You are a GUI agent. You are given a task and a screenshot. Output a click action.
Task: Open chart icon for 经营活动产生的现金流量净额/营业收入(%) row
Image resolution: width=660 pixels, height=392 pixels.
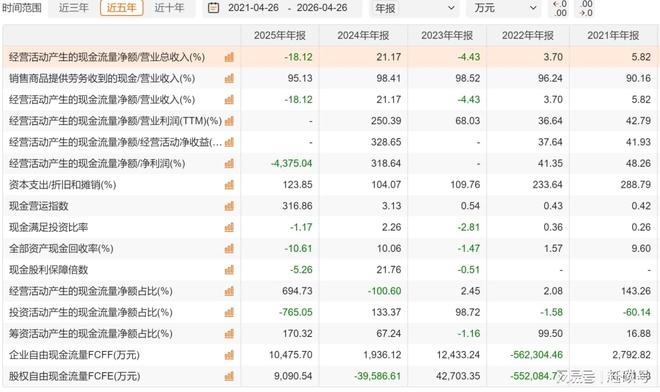[229, 100]
